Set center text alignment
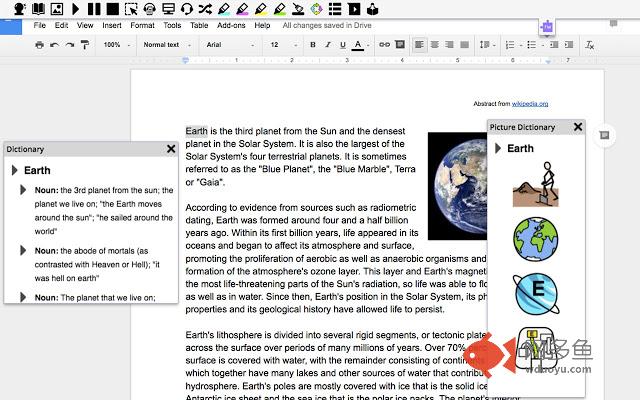The image size is (640, 400). coord(435,45)
